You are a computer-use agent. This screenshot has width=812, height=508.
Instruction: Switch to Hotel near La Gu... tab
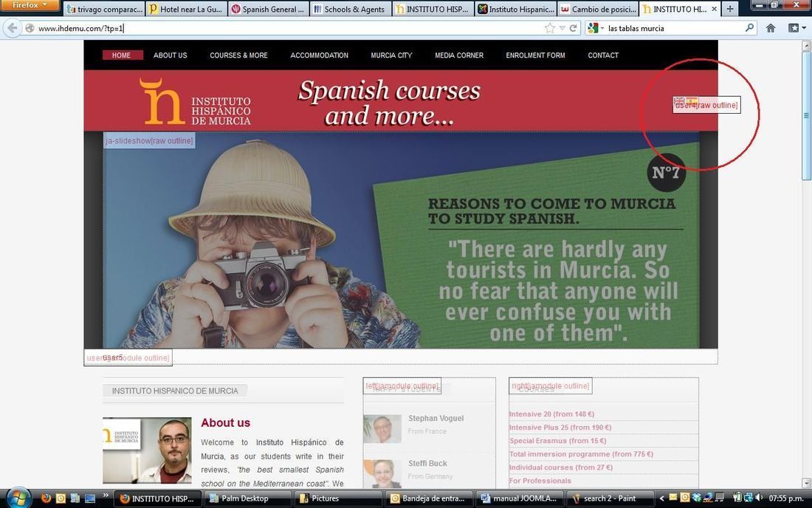tap(187, 9)
